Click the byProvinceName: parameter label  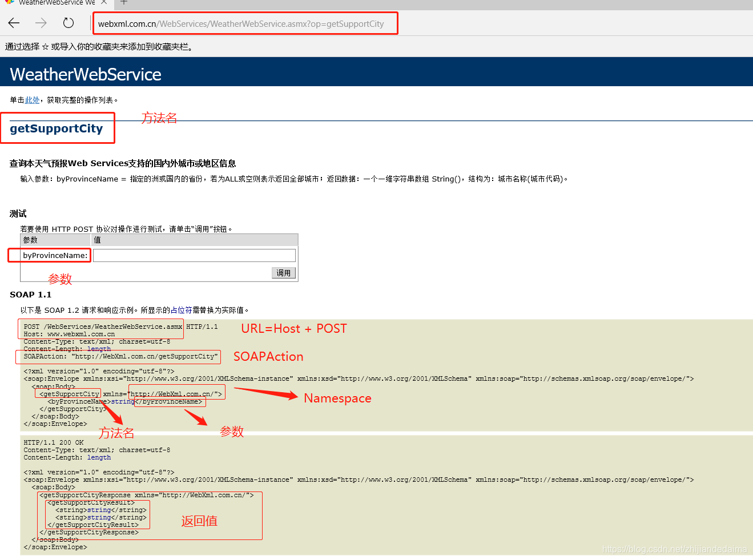[x=55, y=255]
